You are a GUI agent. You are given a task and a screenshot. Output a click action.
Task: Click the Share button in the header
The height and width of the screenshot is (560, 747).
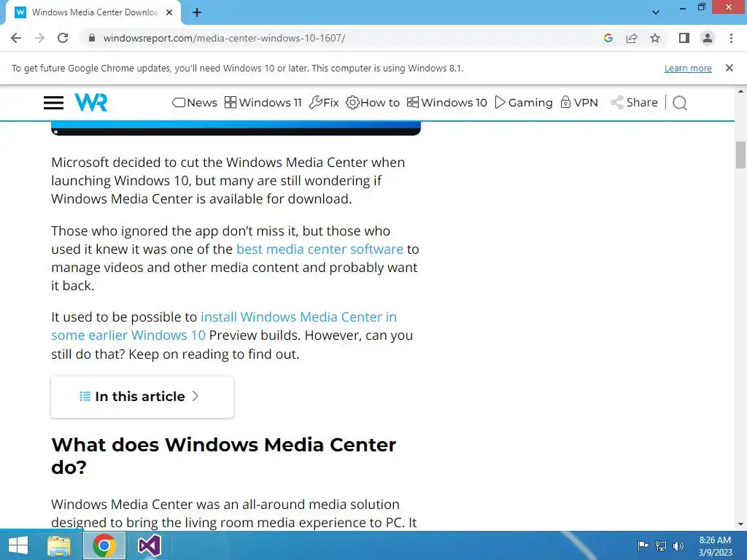click(x=635, y=102)
